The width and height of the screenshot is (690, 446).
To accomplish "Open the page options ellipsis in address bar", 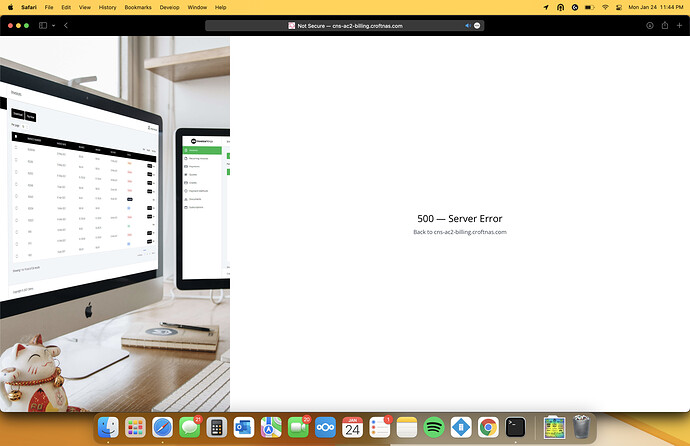I will coord(477,26).
